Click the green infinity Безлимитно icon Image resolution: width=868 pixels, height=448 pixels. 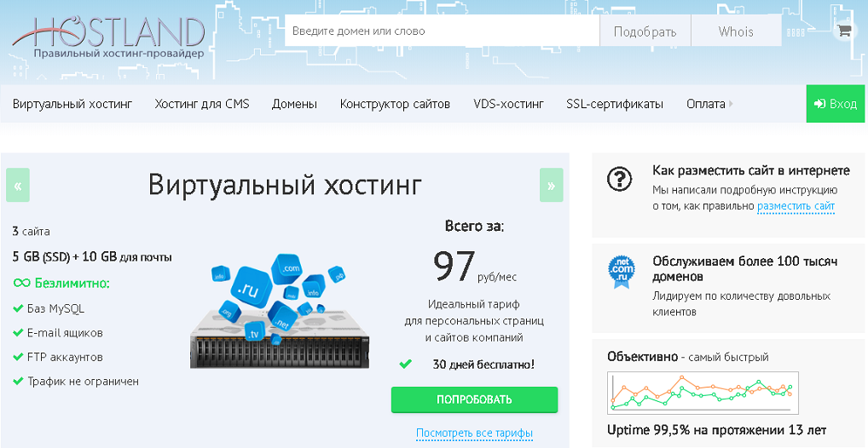(21, 283)
